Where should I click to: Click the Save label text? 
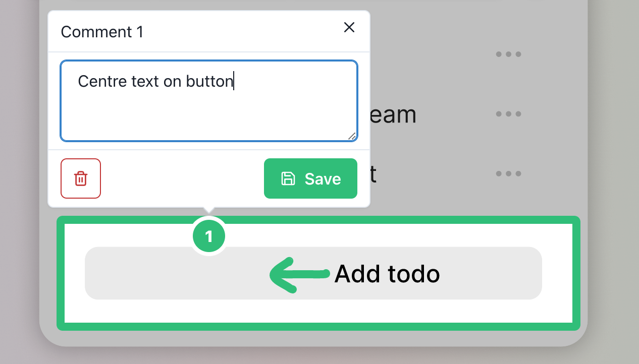click(x=323, y=179)
